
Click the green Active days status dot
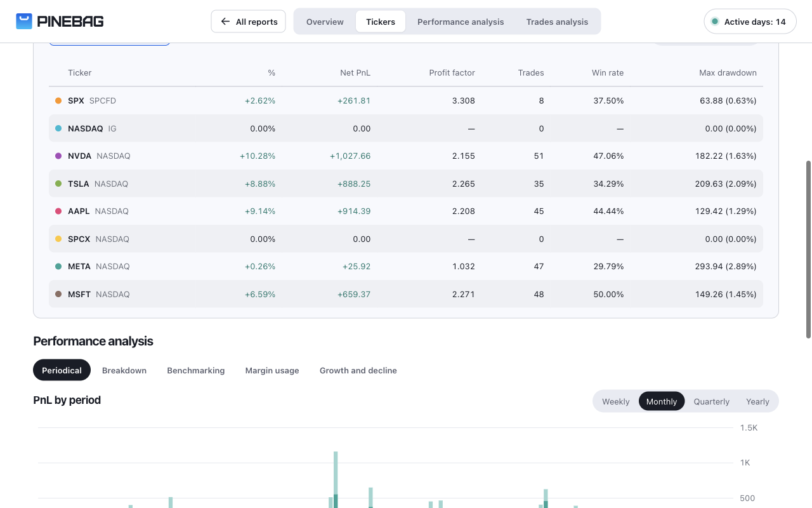pos(715,22)
